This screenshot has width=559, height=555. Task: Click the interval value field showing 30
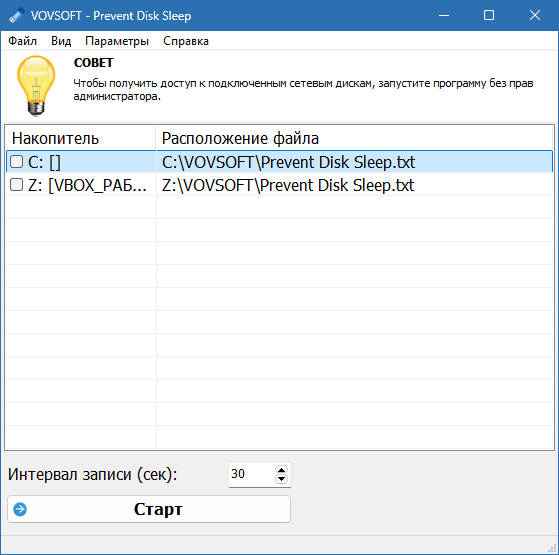pyautogui.click(x=252, y=474)
